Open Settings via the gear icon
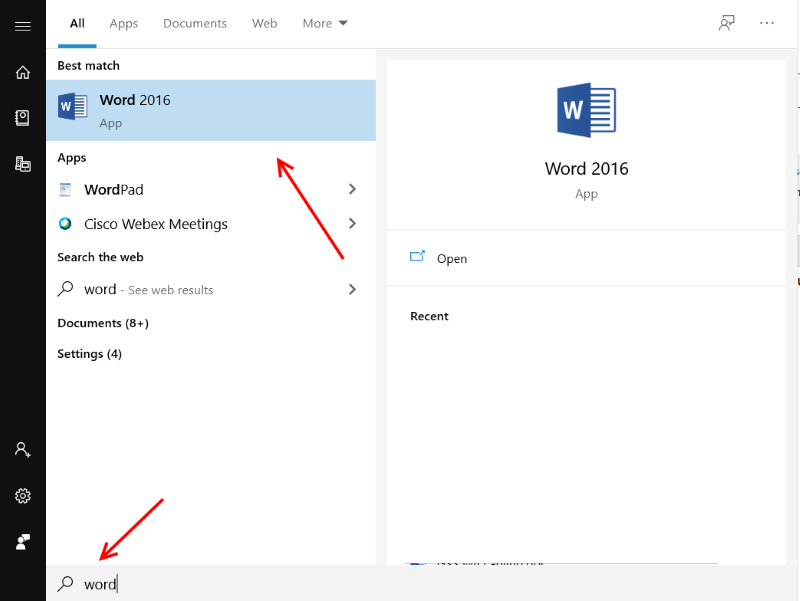 [x=22, y=495]
